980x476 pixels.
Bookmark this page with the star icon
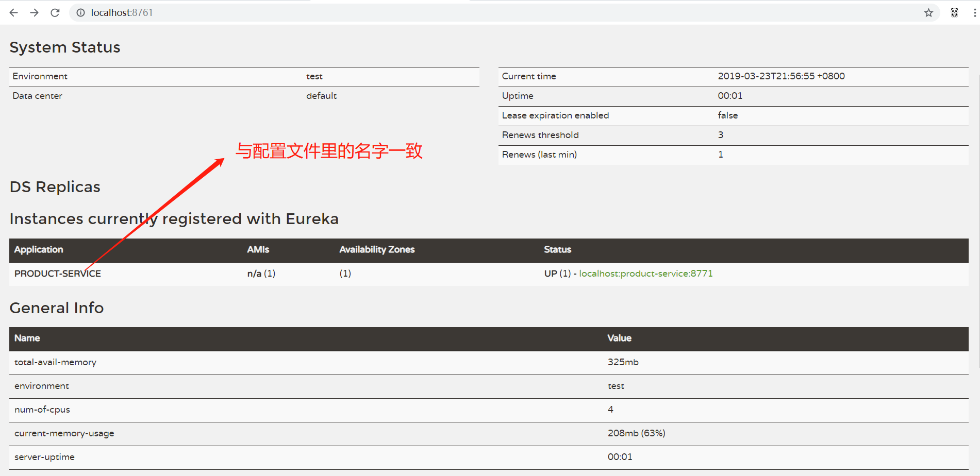[x=928, y=13]
